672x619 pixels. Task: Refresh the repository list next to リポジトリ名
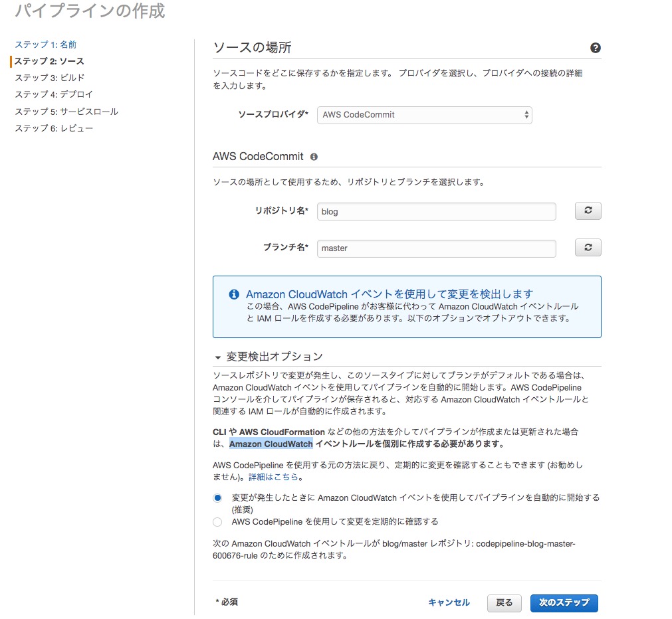pyautogui.click(x=588, y=211)
